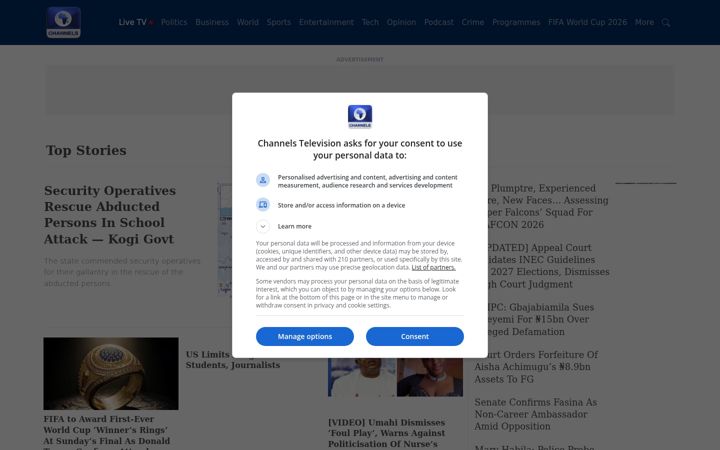Open the Programmes section
Screen dimensions: 720x450
click(x=516, y=22)
